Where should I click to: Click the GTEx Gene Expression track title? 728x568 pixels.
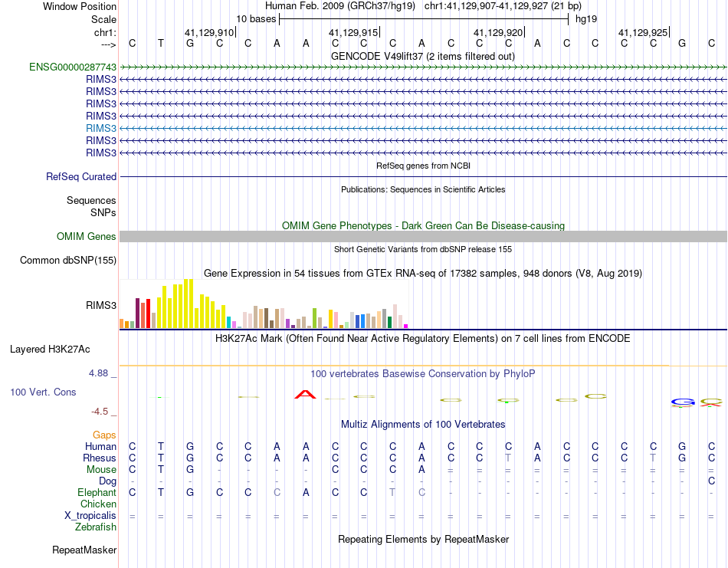423,274
